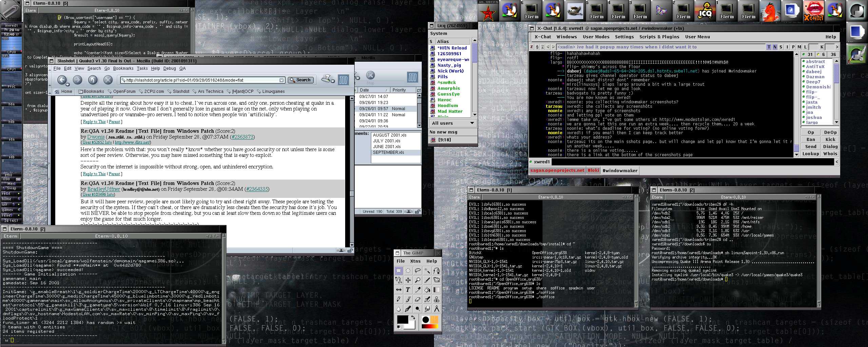Click the DeOp button in X-Chat

pyautogui.click(x=830, y=132)
